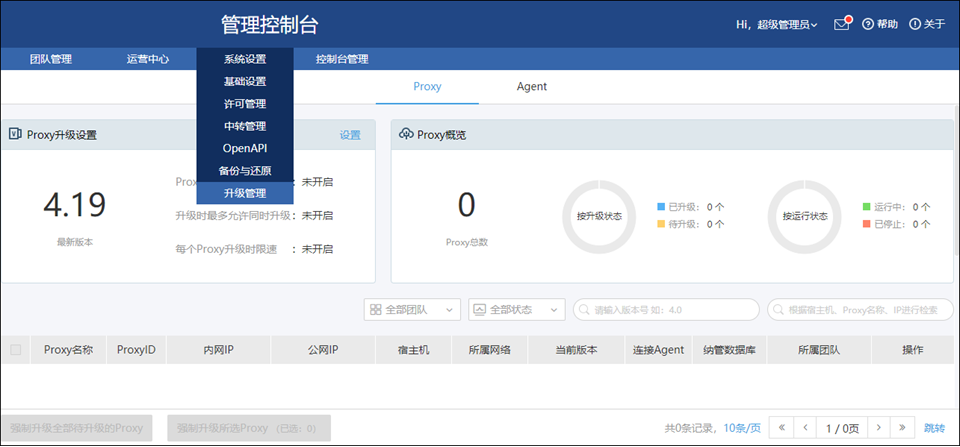This screenshot has width=960, height=447.
Task: Go to previous page arrow
Action: 806,428
